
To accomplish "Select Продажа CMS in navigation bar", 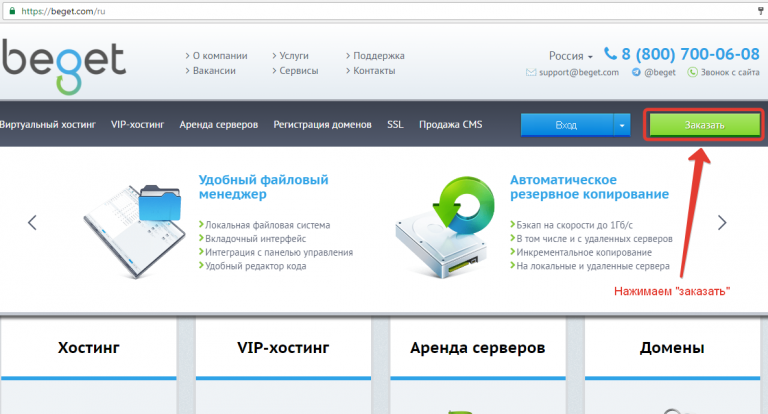I will point(451,124).
